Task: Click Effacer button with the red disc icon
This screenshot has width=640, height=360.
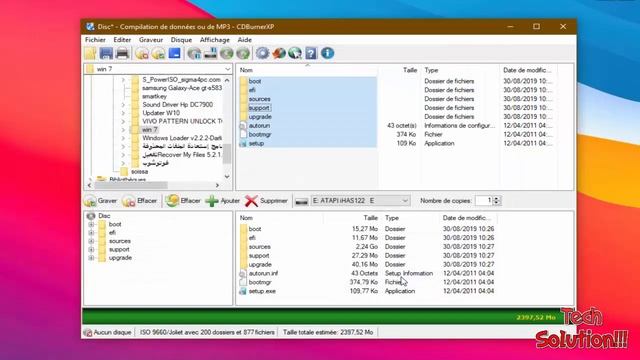Action: 140,201
